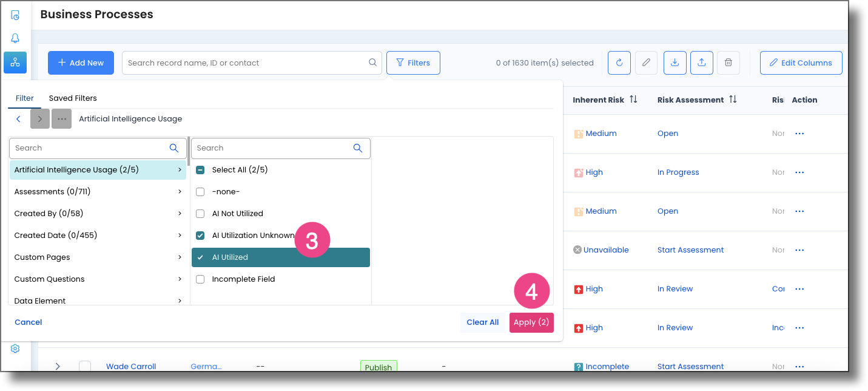Select the Wade Carroll row checkbox
This screenshot has height=391, width=868.
(x=85, y=366)
